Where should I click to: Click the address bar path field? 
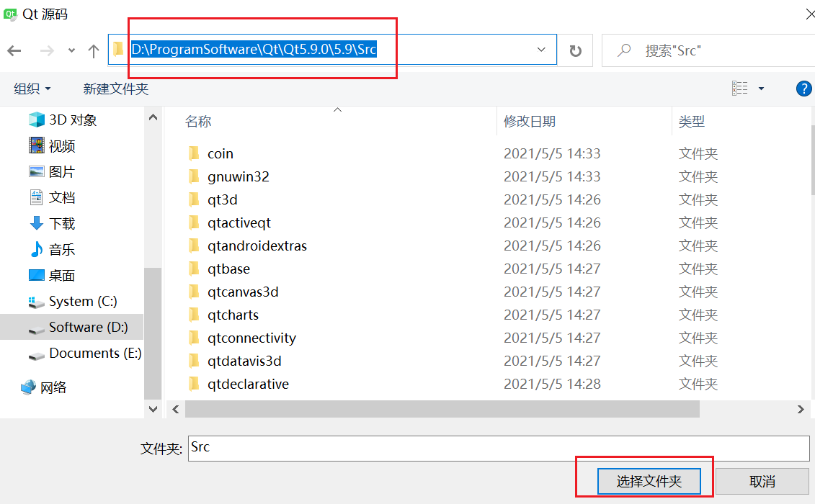332,50
